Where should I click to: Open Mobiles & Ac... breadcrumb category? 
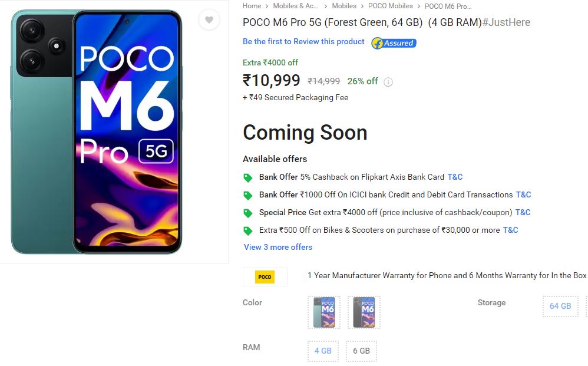click(x=296, y=6)
